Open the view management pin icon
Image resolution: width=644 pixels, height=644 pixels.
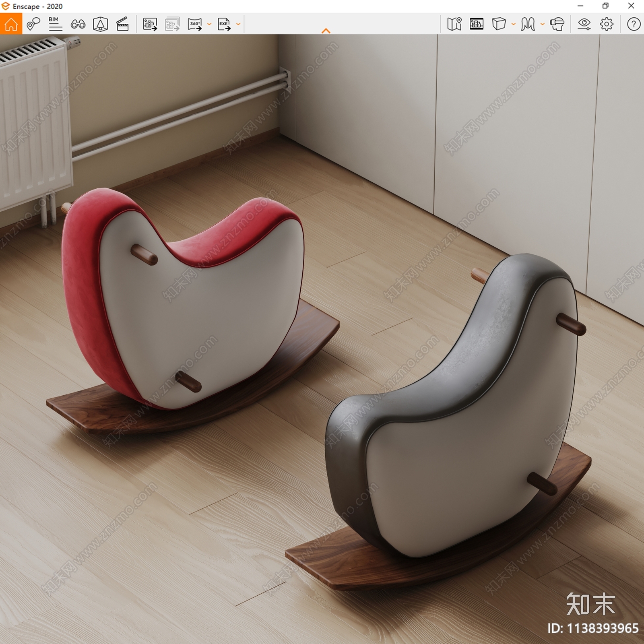tap(33, 24)
